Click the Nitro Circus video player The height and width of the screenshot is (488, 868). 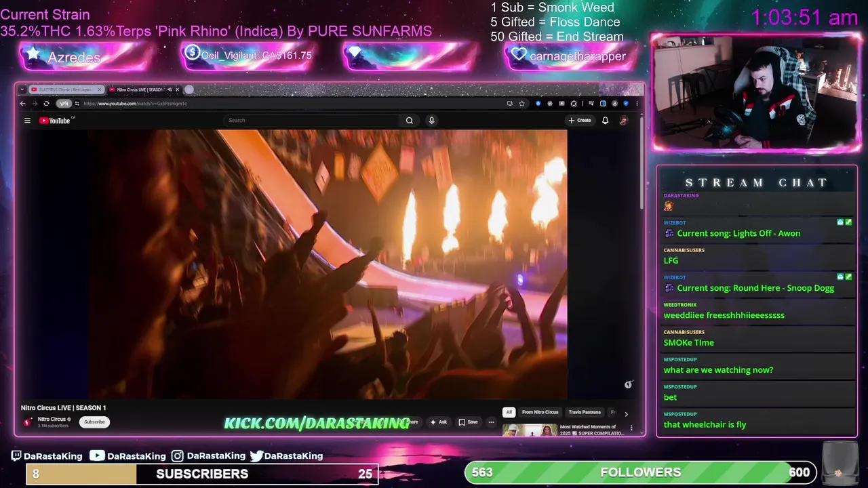pos(327,264)
